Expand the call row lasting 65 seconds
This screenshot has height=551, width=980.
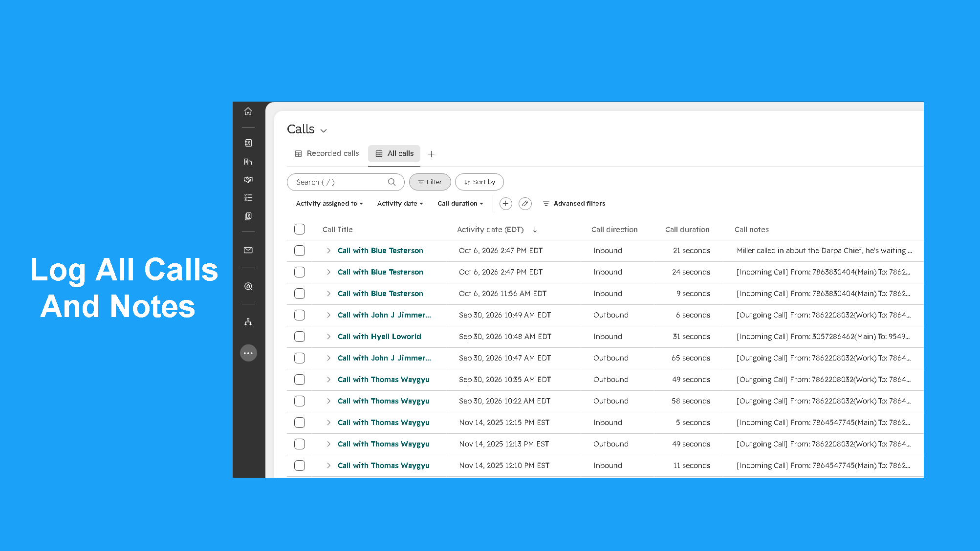coord(328,358)
